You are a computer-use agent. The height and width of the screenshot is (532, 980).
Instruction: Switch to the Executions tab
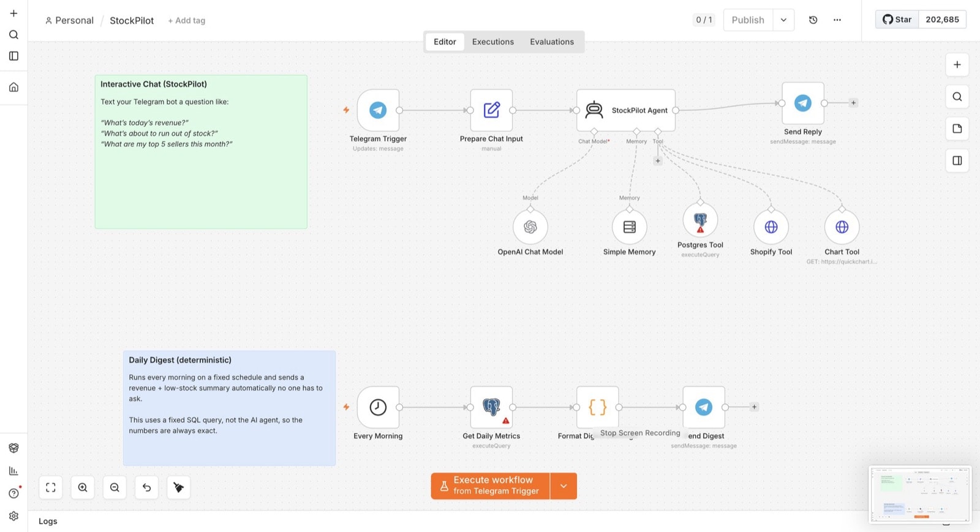(493, 42)
